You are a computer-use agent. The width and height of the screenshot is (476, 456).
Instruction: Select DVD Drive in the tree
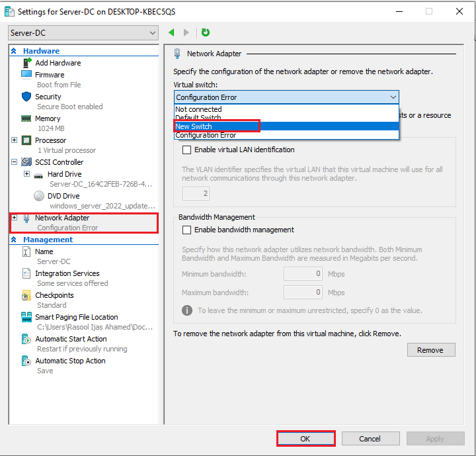63,196
